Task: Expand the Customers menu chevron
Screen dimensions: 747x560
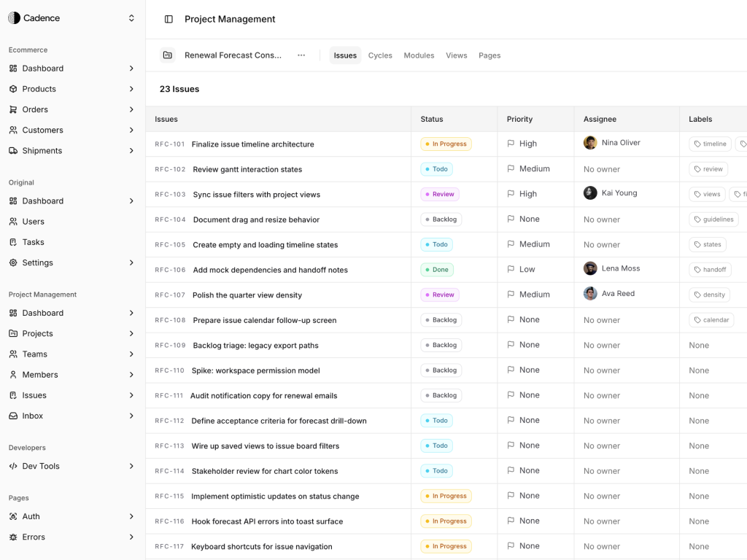Action: (x=131, y=130)
